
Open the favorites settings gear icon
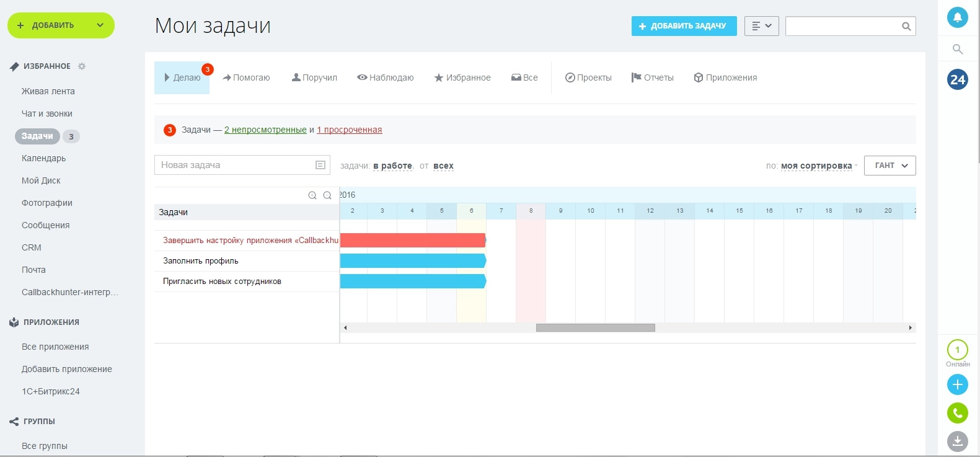point(82,66)
